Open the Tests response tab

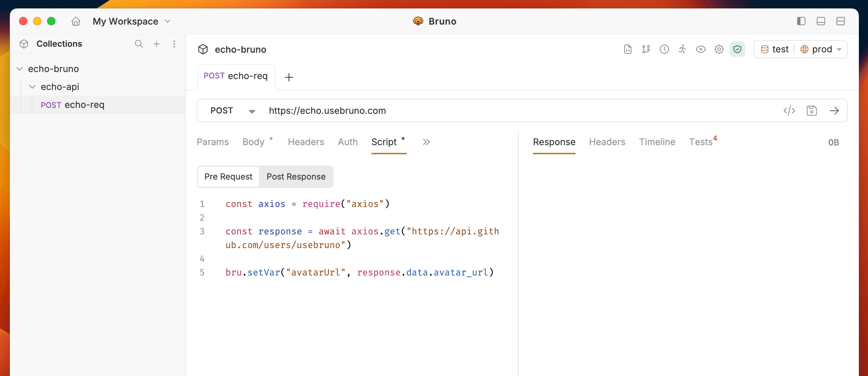pyautogui.click(x=701, y=142)
